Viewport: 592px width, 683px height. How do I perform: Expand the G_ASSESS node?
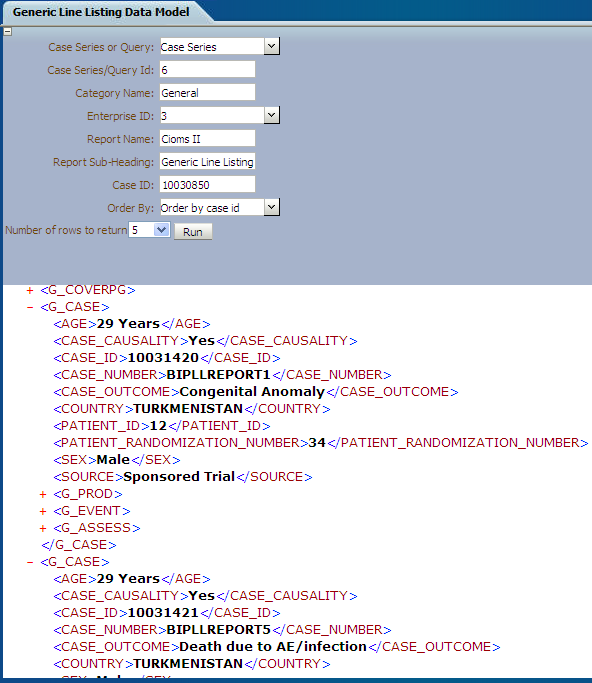tap(43, 528)
